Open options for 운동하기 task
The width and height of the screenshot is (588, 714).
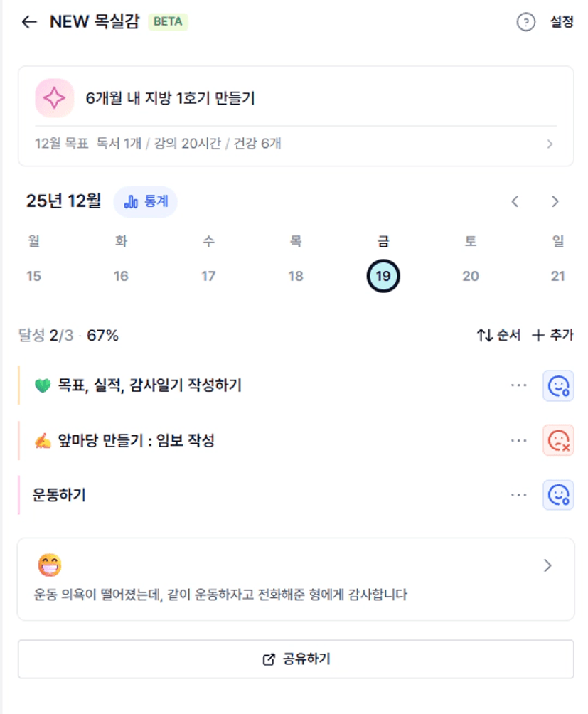click(x=519, y=495)
